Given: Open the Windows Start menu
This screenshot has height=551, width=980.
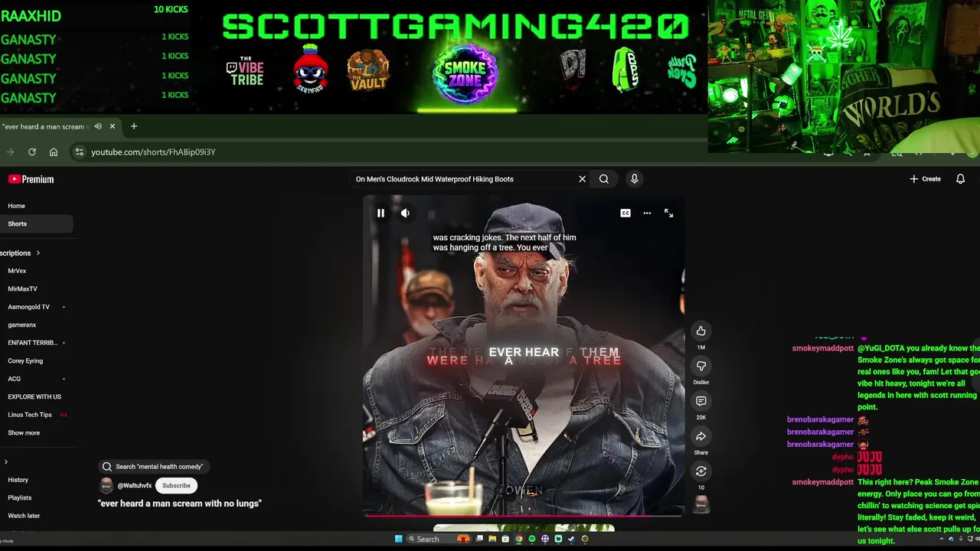Looking at the screenshot, I should [398, 539].
